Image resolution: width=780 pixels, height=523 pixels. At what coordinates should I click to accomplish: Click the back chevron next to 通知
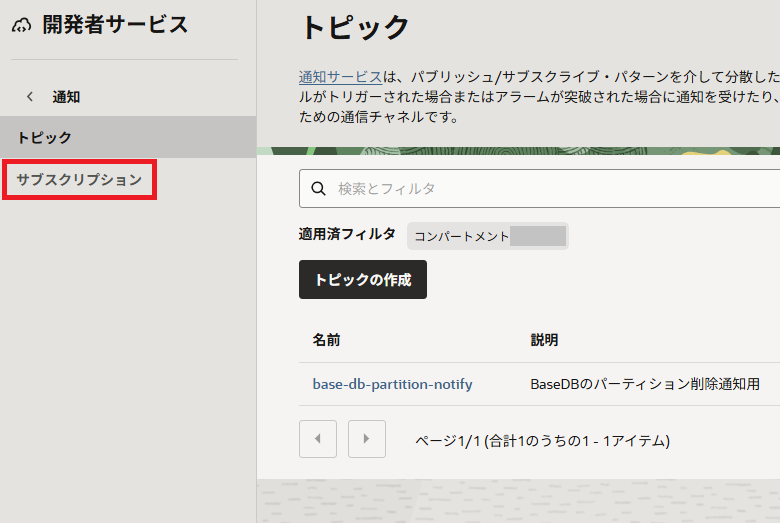pyautogui.click(x=30, y=97)
